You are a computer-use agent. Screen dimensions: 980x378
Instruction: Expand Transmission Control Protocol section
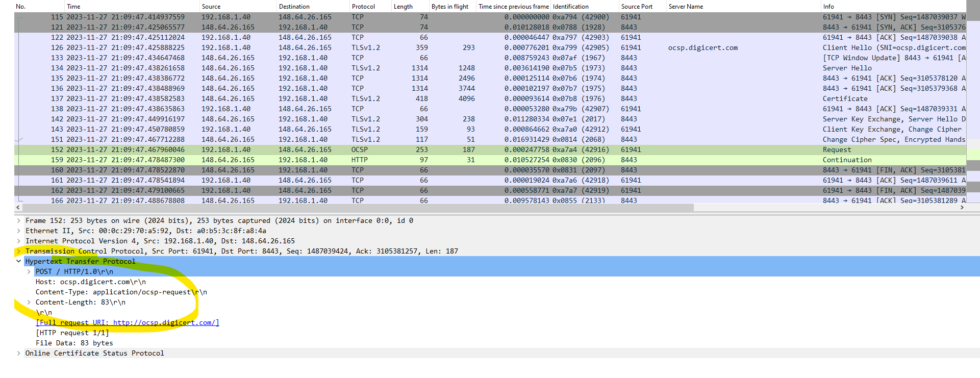pyautogui.click(x=19, y=251)
